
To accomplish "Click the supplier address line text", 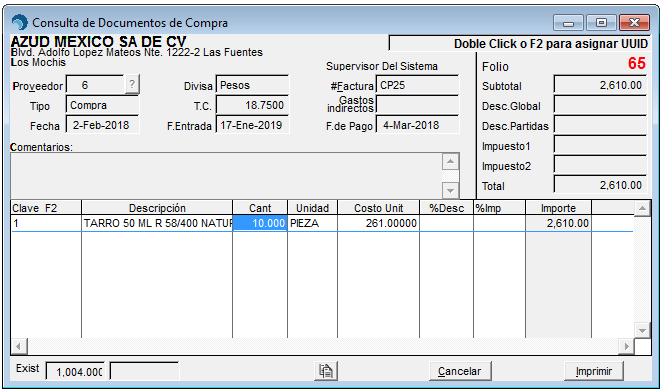I will tap(137, 52).
